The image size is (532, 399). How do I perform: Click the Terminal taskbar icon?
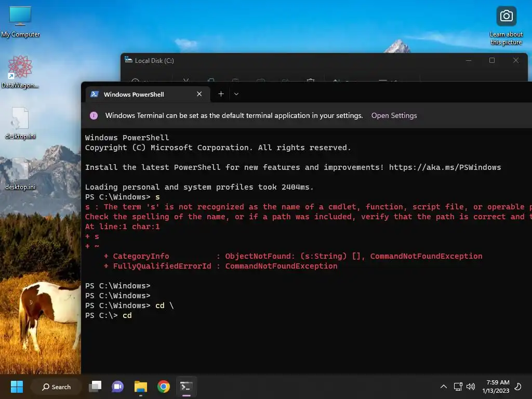[187, 387]
